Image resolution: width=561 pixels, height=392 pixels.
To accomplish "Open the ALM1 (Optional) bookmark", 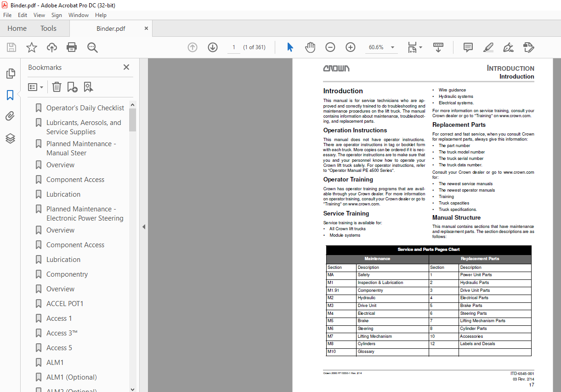I will click(72, 377).
